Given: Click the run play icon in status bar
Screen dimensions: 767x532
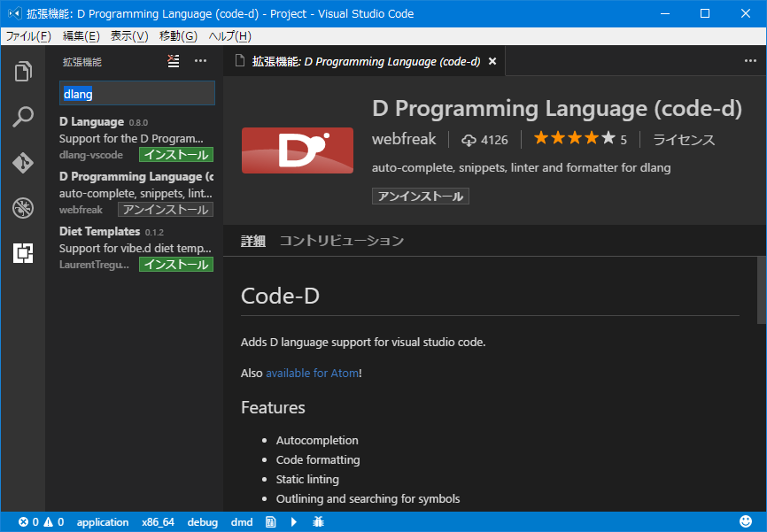Looking at the screenshot, I should tap(293, 521).
